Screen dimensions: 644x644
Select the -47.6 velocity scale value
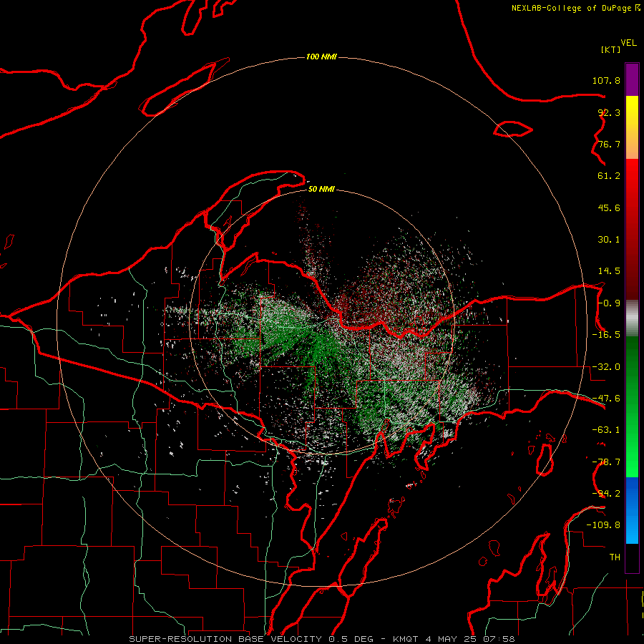606,399
